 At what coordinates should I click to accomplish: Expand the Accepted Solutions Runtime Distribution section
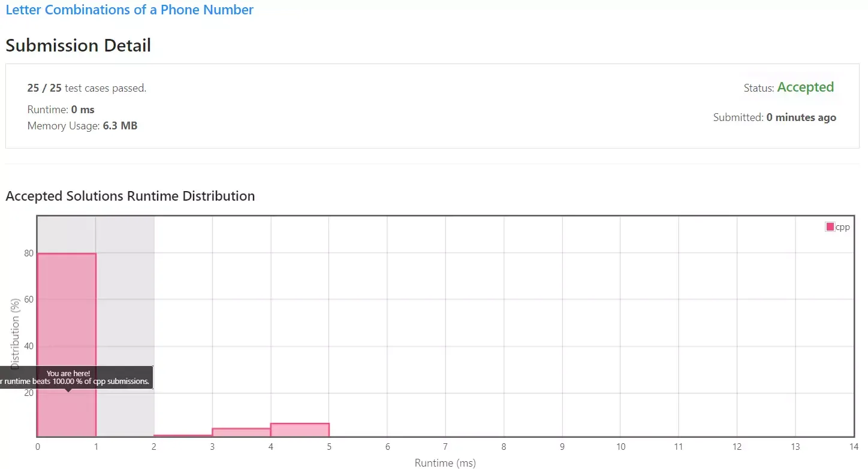(130, 196)
